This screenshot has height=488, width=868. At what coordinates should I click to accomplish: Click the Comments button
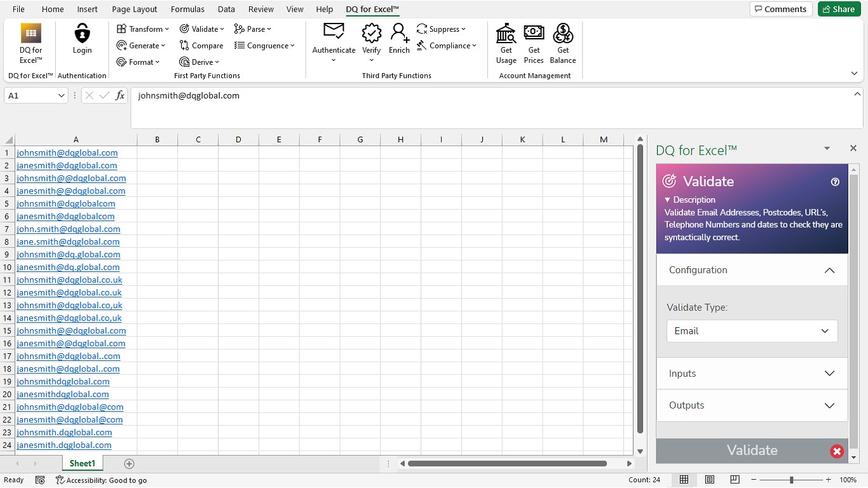781,9
